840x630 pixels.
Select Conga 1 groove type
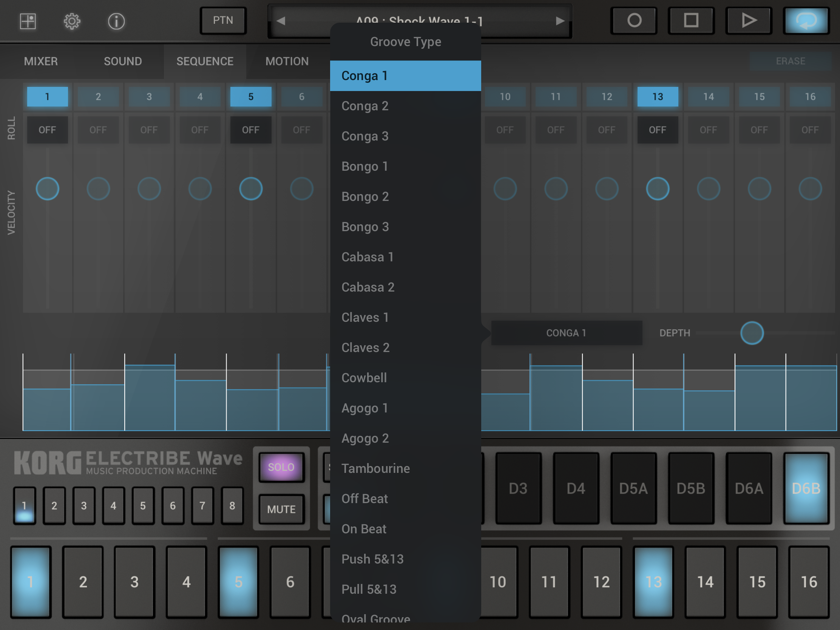pyautogui.click(x=405, y=76)
